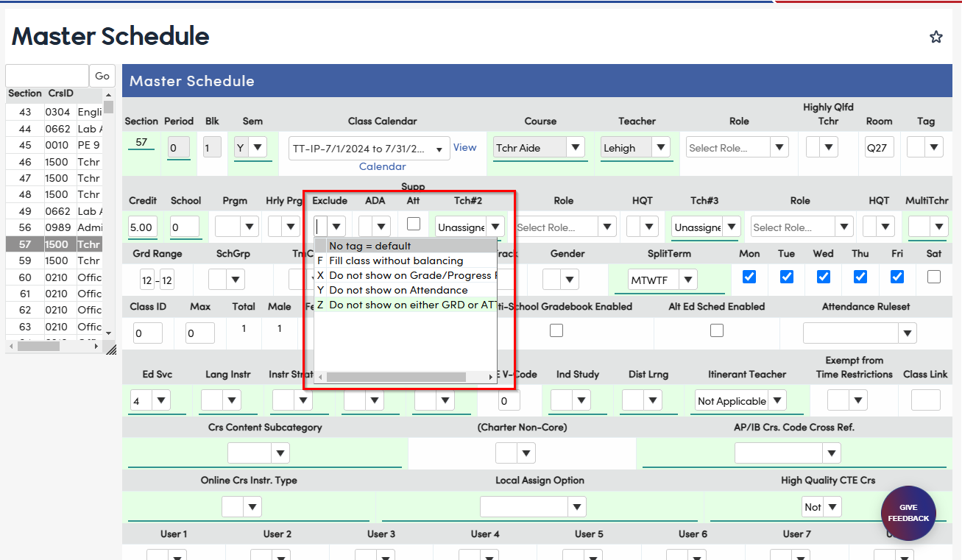Click the Credit field showing 5.00
Image resolution: width=962 pixels, height=560 pixels.
(x=142, y=227)
